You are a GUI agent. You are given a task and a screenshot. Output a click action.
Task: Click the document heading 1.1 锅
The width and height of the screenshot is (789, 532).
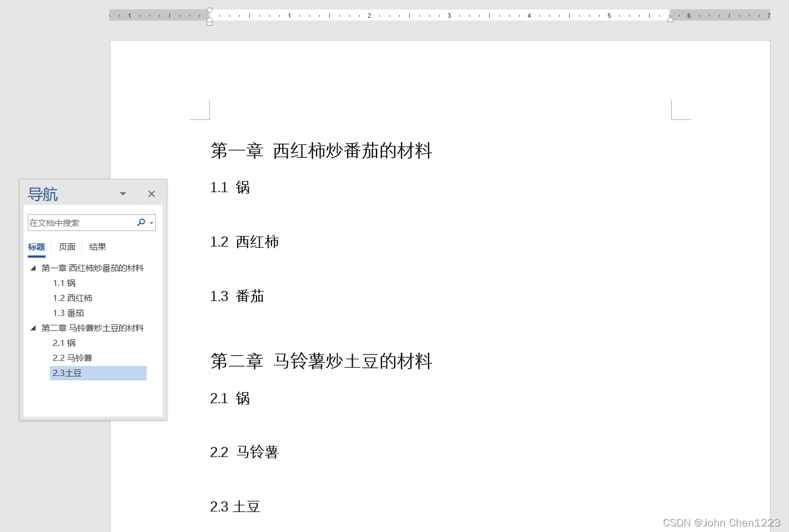click(230, 188)
